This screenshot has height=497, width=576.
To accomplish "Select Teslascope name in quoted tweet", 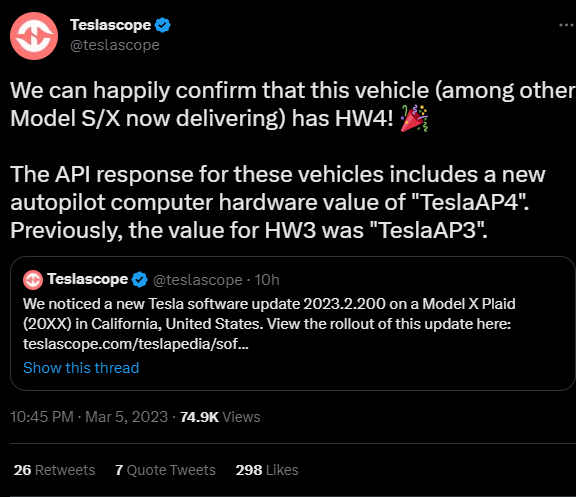I will point(87,279).
